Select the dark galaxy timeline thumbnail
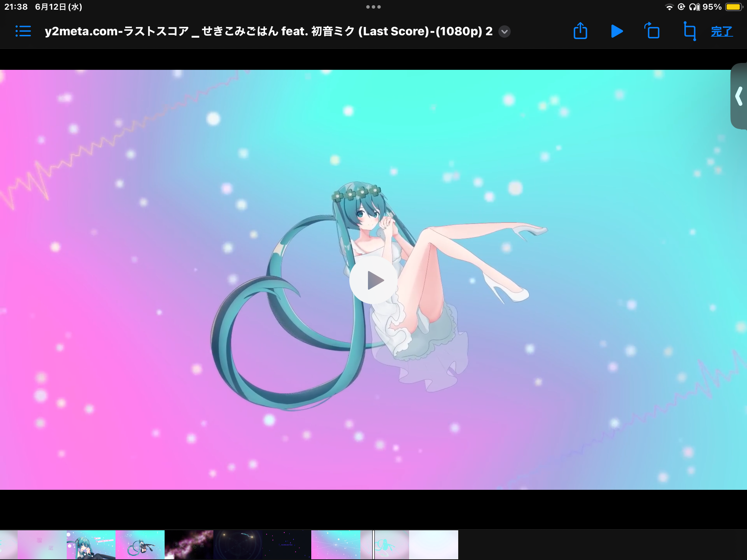747x560 pixels. tap(189, 544)
